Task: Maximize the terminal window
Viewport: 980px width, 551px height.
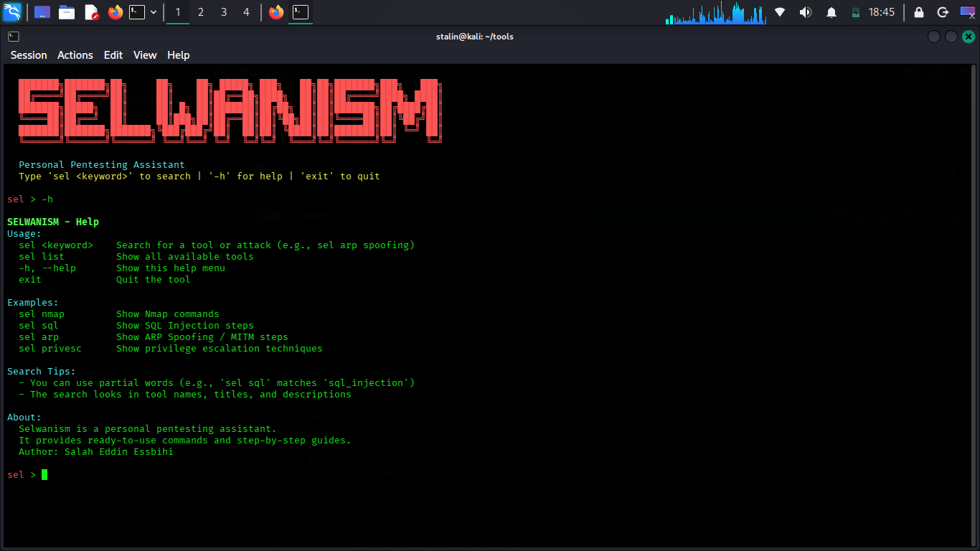Action: point(951,37)
